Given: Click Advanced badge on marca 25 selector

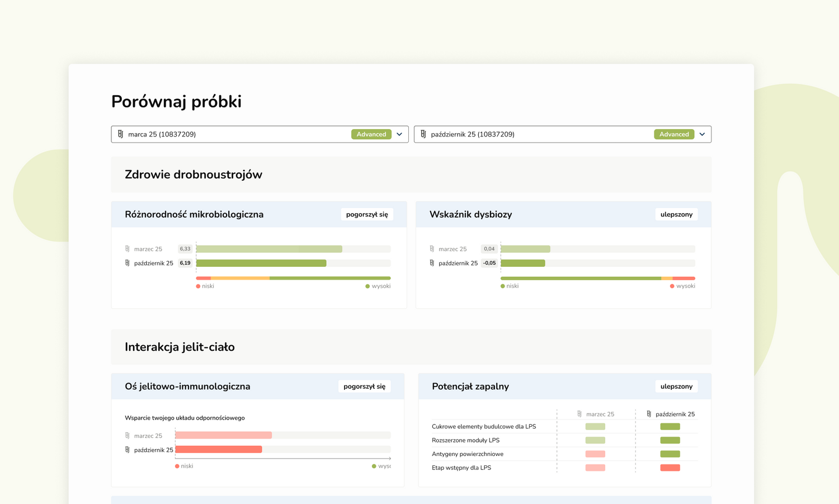Looking at the screenshot, I should click(x=371, y=134).
